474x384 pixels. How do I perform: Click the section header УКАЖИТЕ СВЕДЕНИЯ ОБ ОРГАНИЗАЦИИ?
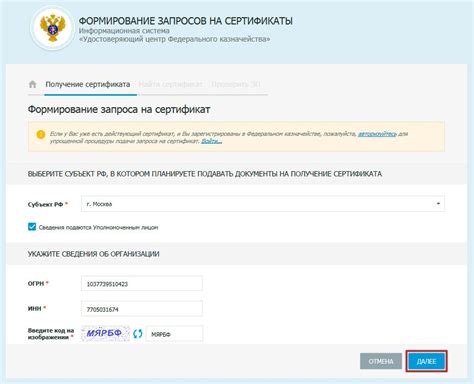tap(94, 254)
